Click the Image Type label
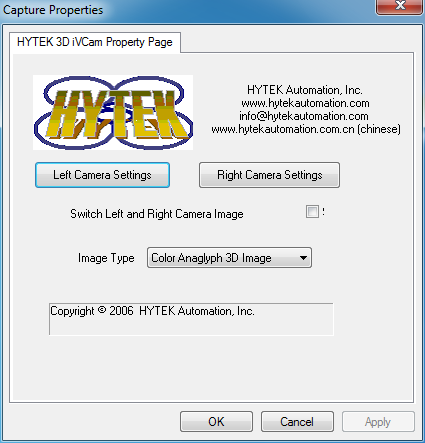The height and width of the screenshot is (443, 425). [106, 258]
